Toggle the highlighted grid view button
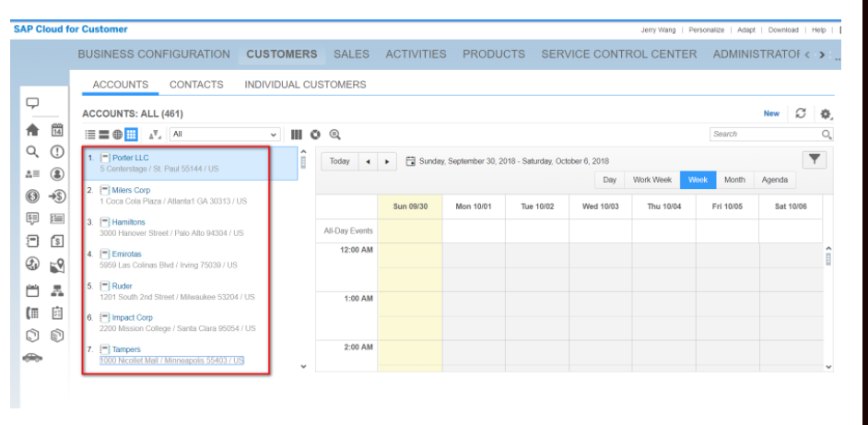Viewport: 868px width, 425px height. (x=131, y=134)
